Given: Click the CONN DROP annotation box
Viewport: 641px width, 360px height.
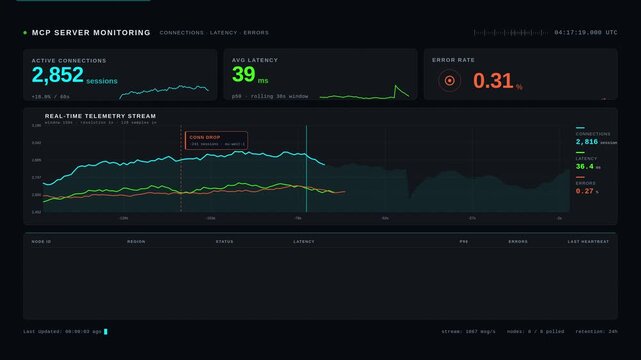Looking at the screenshot, I should [216, 141].
